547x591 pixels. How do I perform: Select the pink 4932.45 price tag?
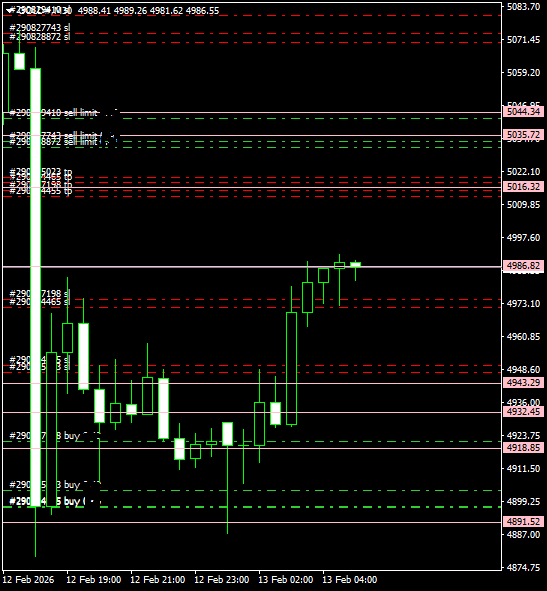[x=523, y=412]
